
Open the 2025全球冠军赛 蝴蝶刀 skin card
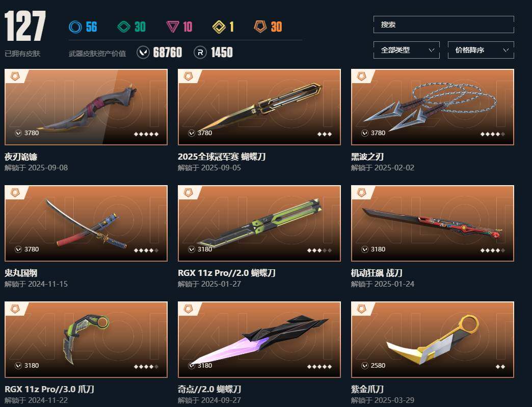tap(259, 107)
